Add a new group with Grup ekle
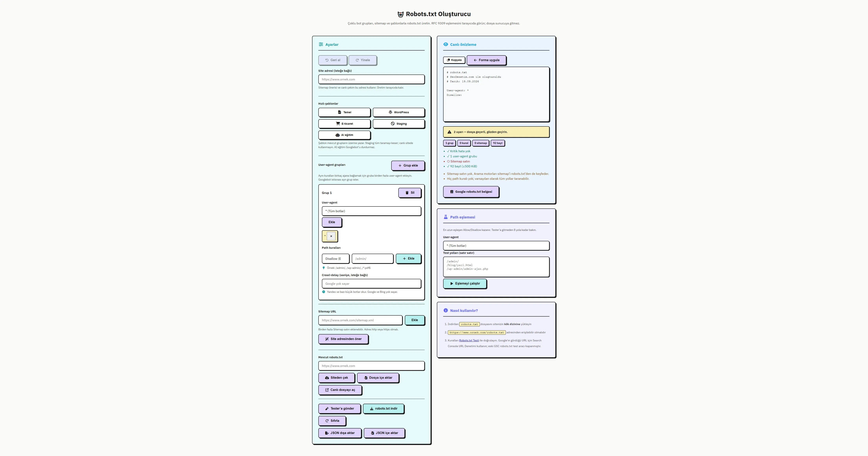 pyautogui.click(x=408, y=165)
